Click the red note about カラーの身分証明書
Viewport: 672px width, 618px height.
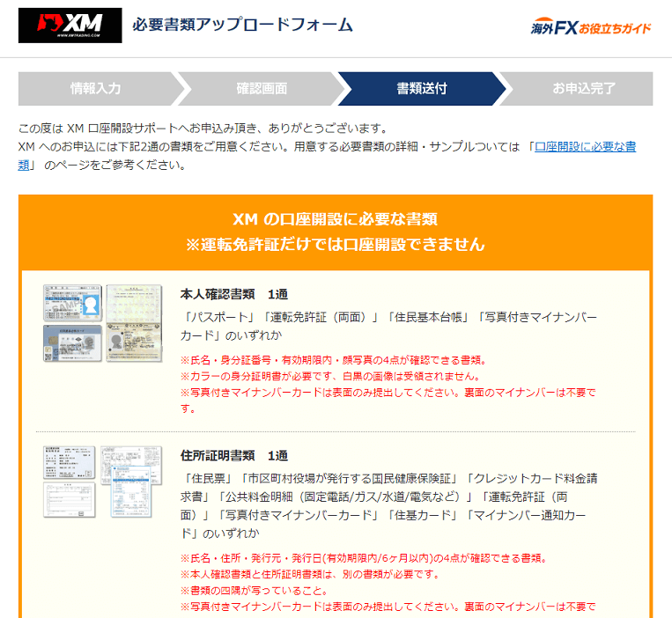[330, 377]
